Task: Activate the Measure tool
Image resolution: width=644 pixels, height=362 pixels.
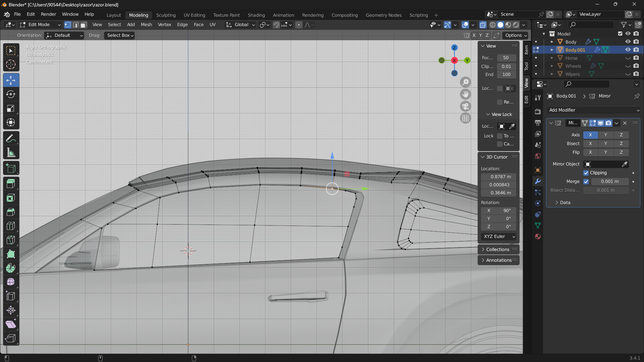Action: (11, 153)
